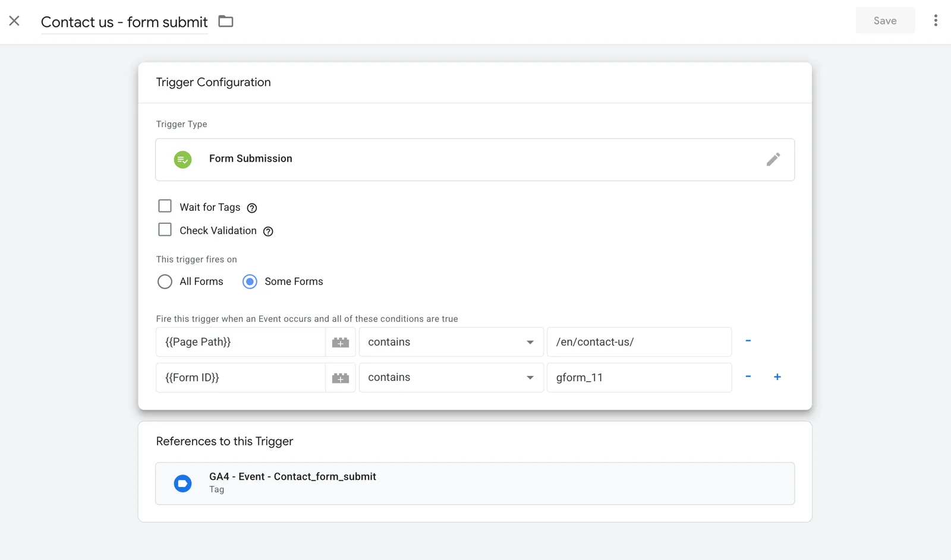The width and height of the screenshot is (951, 560).
Task: Open the GA4 - Event - Contact_form_submit tag
Action: pyautogui.click(x=475, y=483)
